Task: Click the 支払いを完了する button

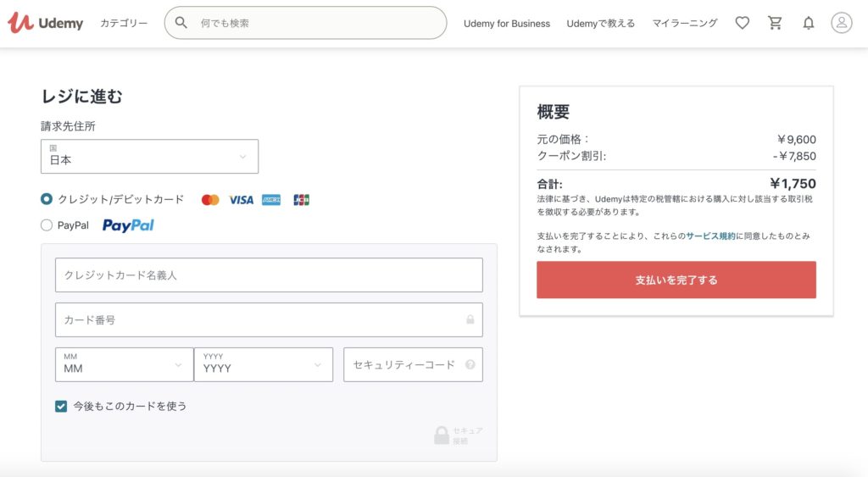Action: coord(676,280)
